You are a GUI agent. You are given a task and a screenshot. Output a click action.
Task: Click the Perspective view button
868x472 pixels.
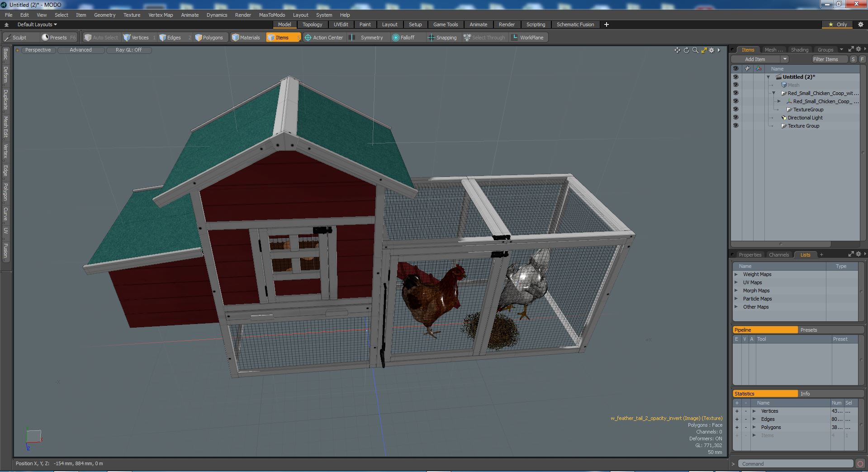(x=38, y=50)
